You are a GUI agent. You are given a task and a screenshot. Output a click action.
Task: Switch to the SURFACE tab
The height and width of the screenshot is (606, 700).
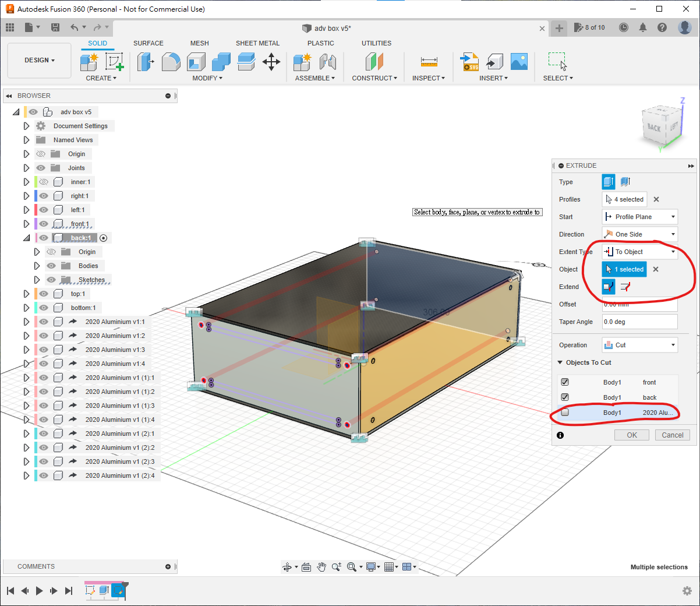coord(148,43)
